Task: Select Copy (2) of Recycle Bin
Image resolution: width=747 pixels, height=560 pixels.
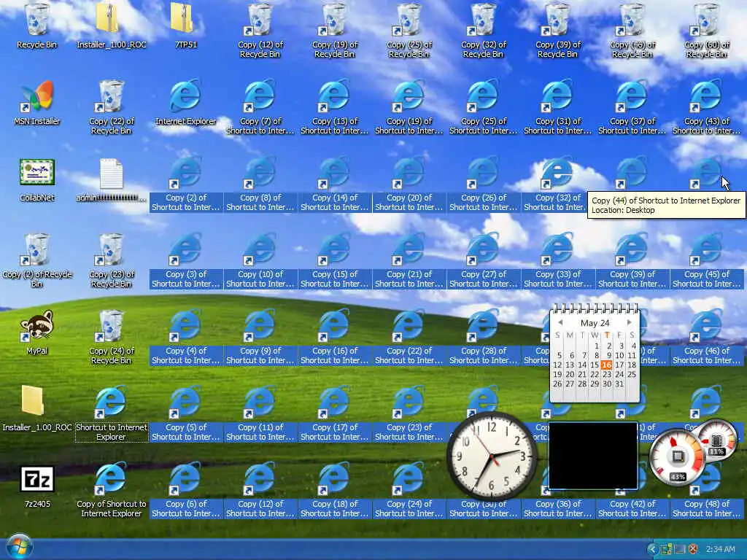Action: tap(36, 260)
